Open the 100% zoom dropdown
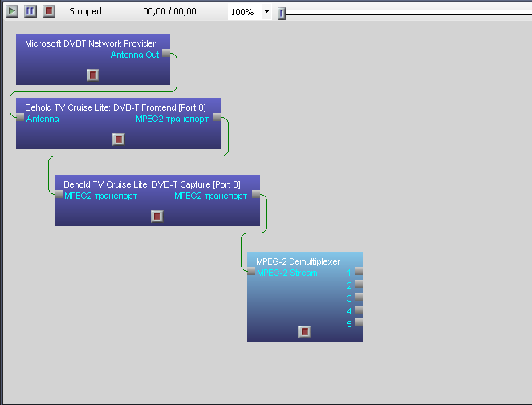The image size is (532, 405). [266, 12]
